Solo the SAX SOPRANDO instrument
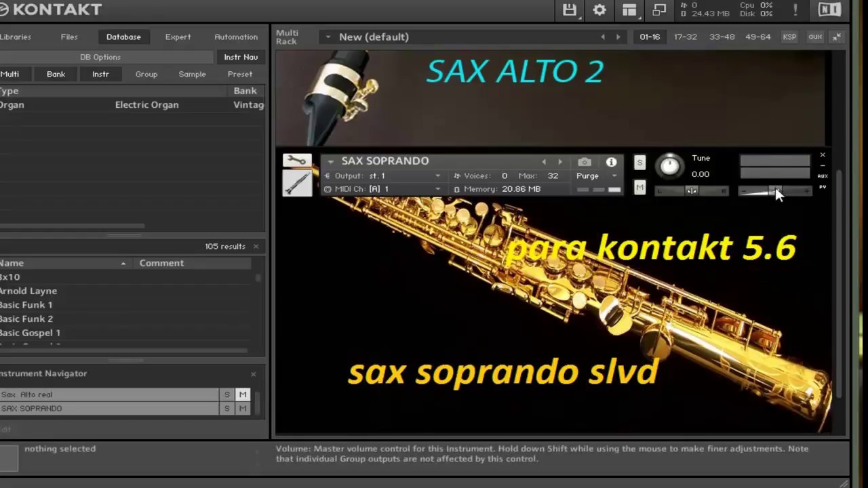 639,163
